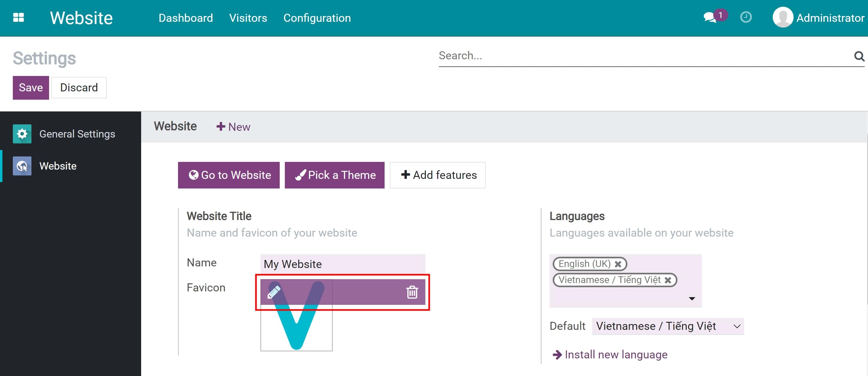Open the Configuration menu

coord(317,18)
